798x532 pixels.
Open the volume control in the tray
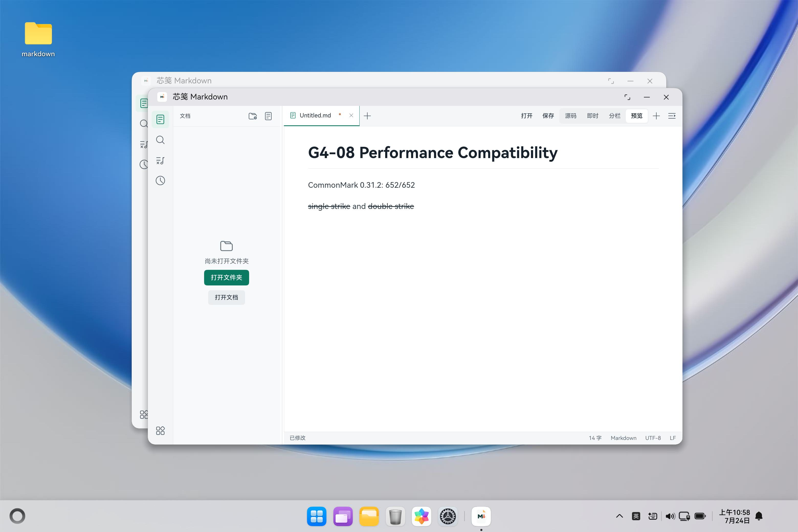click(x=670, y=516)
